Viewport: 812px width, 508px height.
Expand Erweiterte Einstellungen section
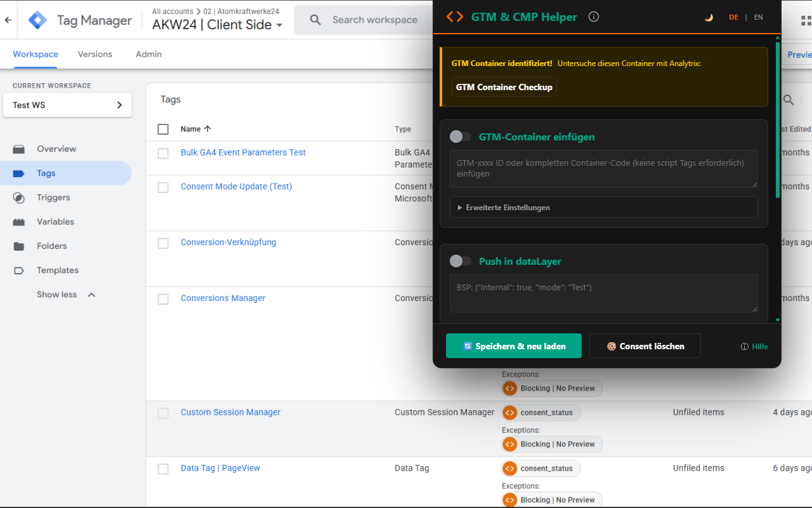(x=604, y=208)
